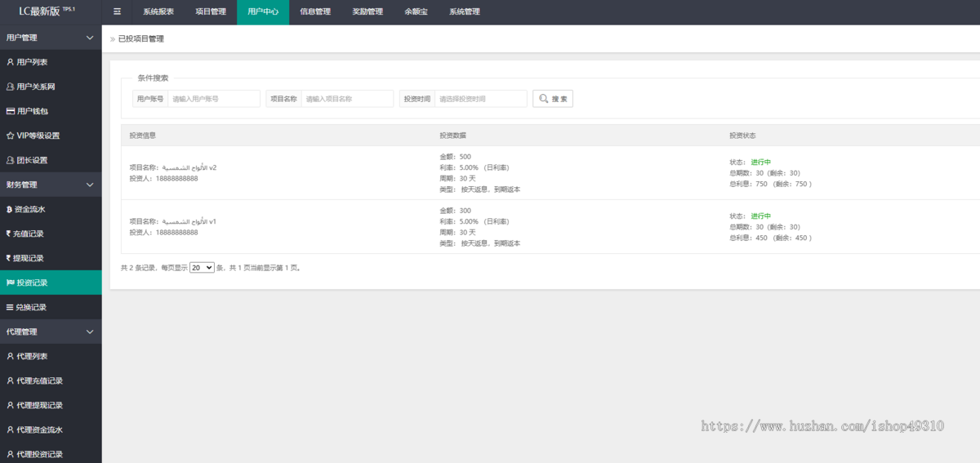This screenshot has width=980, height=463.
Task: Click the user icon beside 用户列表
Action: click(10, 62)
